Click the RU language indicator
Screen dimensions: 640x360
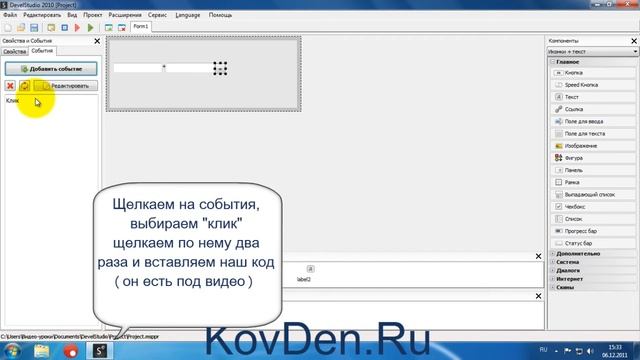coord(543,350)
